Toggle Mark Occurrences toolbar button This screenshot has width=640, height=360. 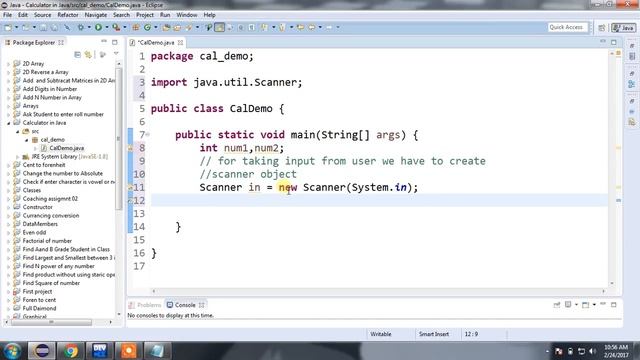[x=220, y=27]
